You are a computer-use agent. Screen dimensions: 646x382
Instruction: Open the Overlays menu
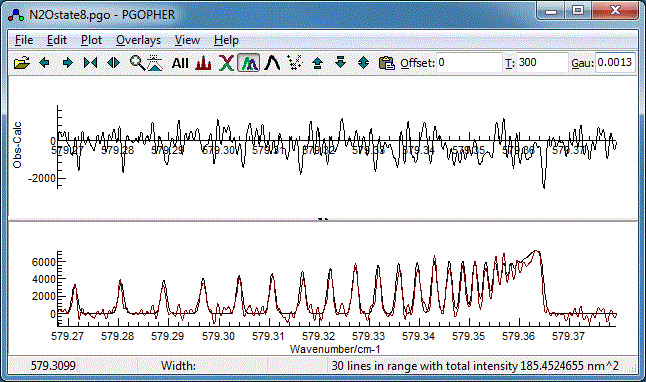(x=138, y=40)
